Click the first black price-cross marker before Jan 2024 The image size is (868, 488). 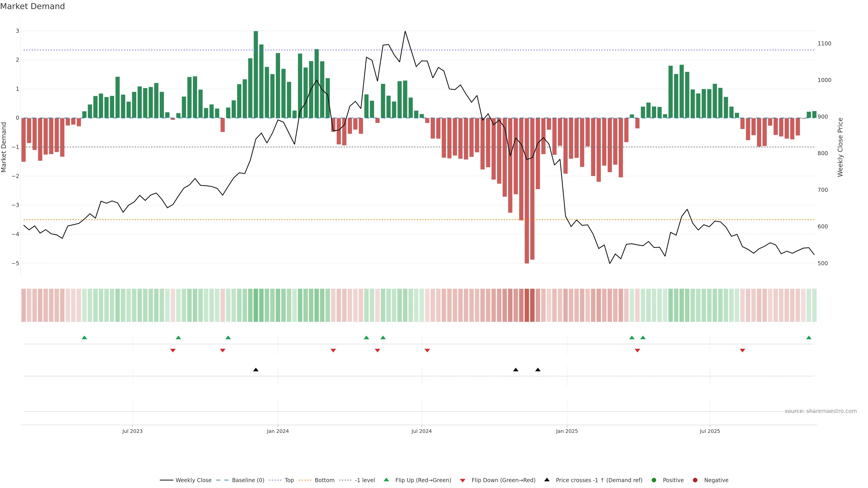(x=256, y=369)
